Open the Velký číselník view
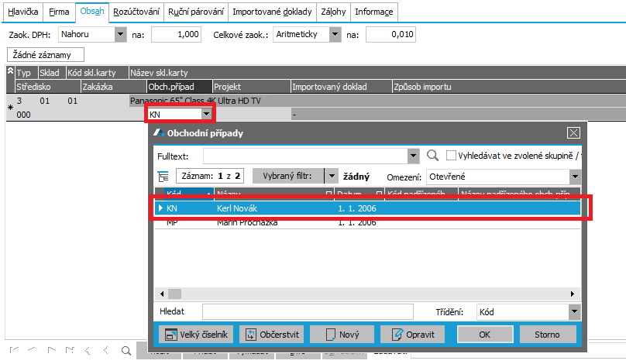626x364 pixels. coord(195,335)
